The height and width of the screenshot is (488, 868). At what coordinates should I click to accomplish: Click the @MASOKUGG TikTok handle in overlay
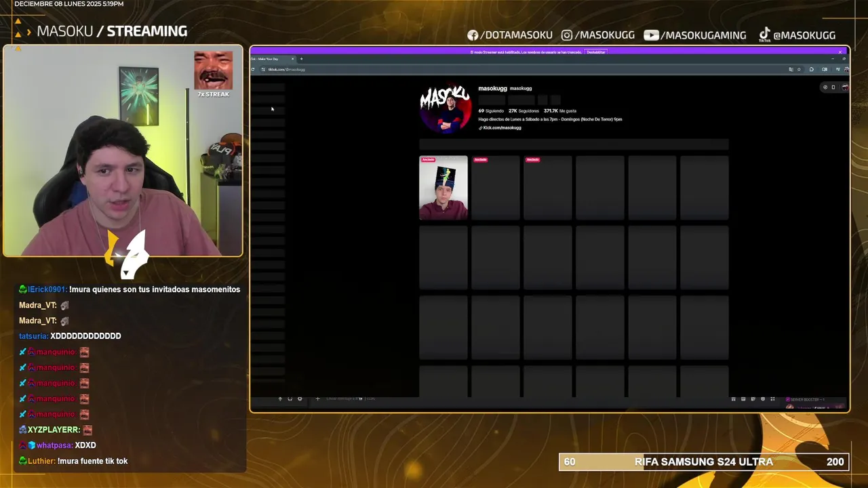tap(804, 35)
